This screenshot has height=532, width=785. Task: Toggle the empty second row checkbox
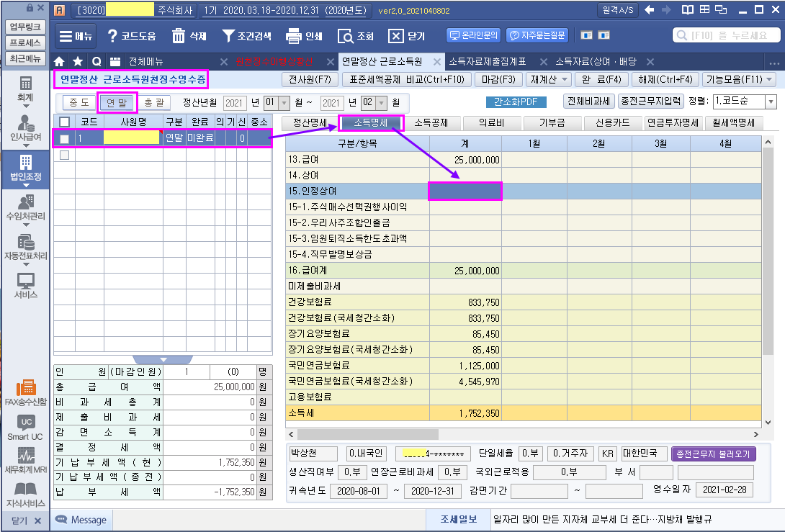(65, 155)
